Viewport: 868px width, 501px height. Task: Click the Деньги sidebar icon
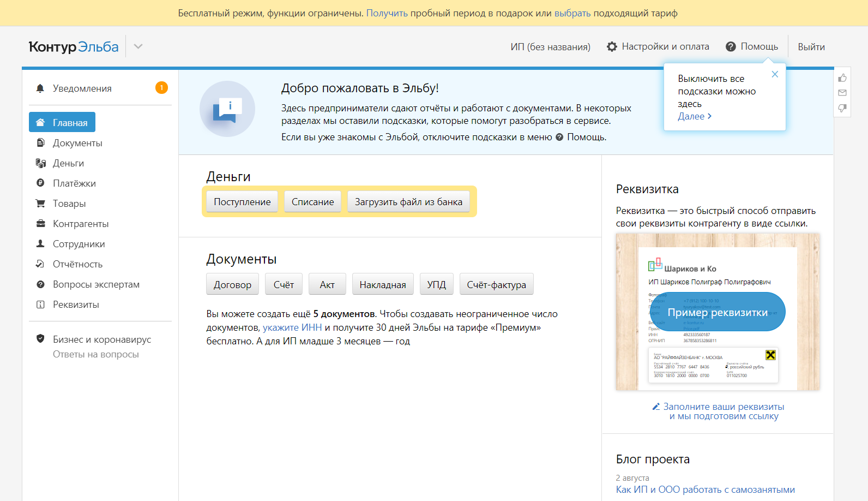[x=40, y=163]
